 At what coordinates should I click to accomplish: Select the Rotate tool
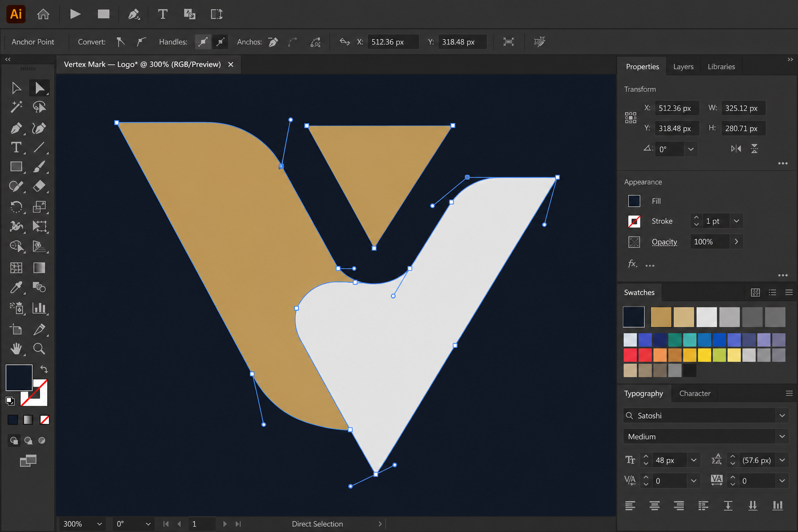point(16,207)
